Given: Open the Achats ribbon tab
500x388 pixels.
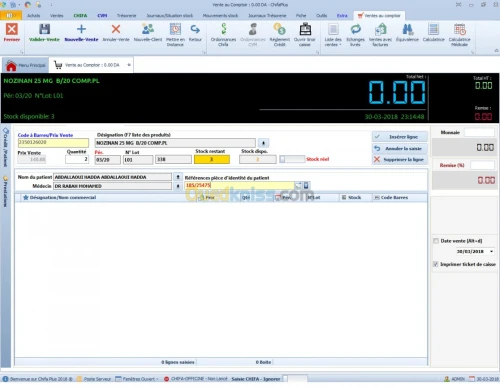Looking at the screenshot, I should click(33, 16).
